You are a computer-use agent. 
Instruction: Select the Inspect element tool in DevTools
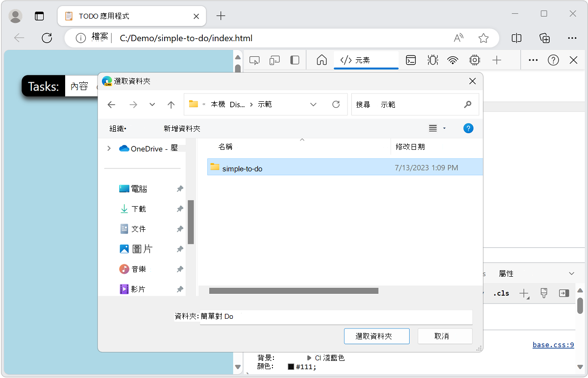[x=254, y=60]
